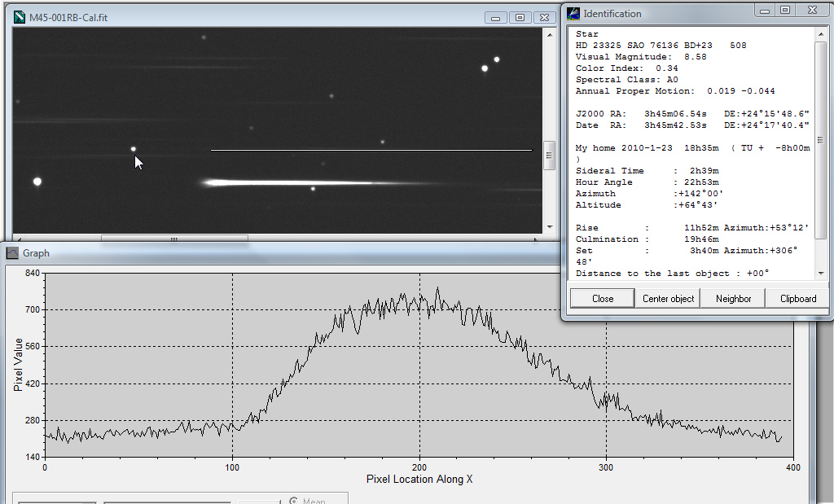The image size is (834, 504).
Task: Click the 'Pixel Value' vertical axis label
Action: 18,365
